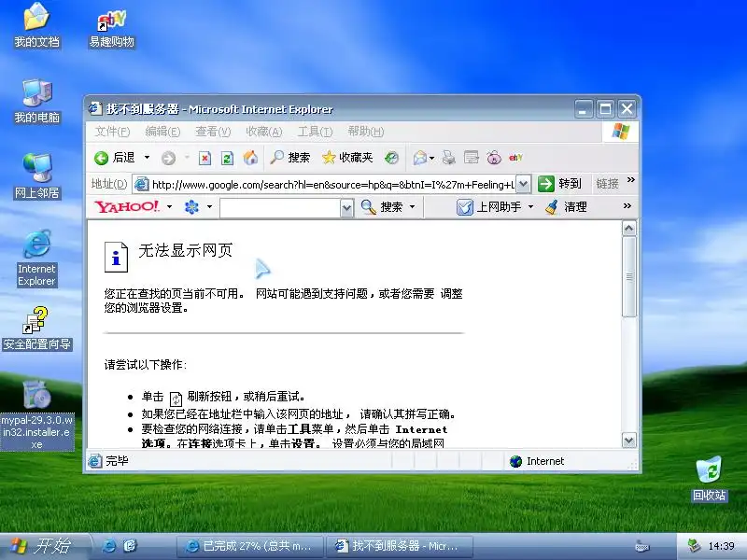Click the Print icon
Screen dimensions: 747x560
pos(448,158)
